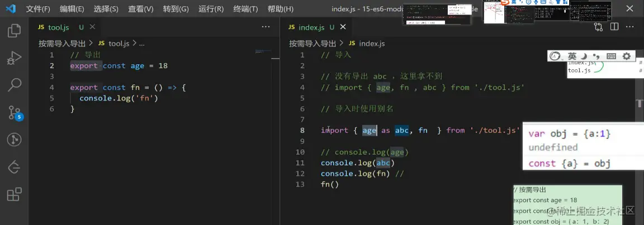Click the smiley emoji icon in top IME bar
This screenshot has height=225, width=644.
point(530,2)
